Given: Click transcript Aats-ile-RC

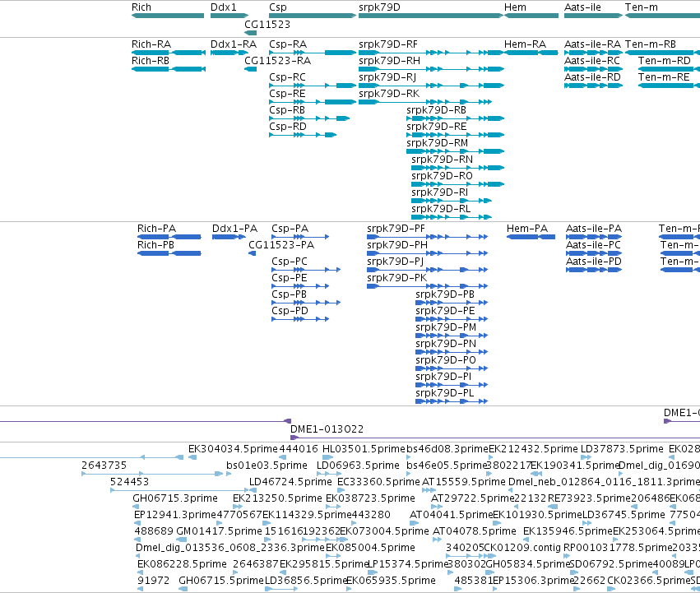Looking at the screenshot, I should [592, 61].
